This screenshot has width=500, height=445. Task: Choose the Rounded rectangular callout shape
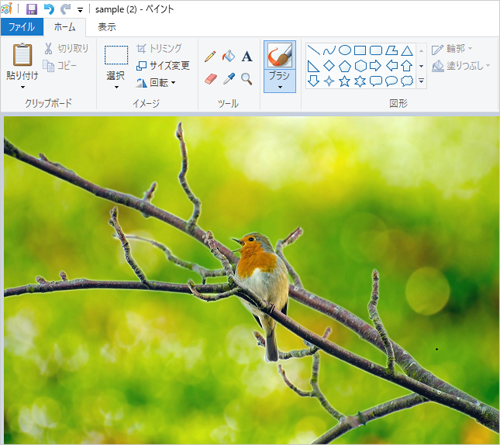coord(376,81)
